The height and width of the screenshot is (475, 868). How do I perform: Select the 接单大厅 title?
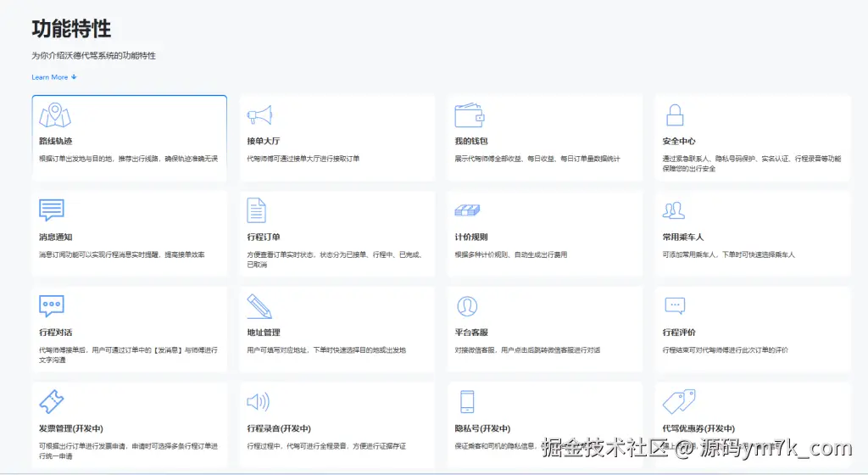(x=264, y=141)
